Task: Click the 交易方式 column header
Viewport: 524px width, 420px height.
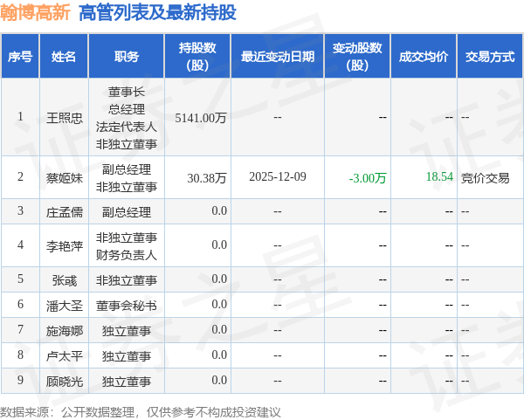Action: coord(490,57)
